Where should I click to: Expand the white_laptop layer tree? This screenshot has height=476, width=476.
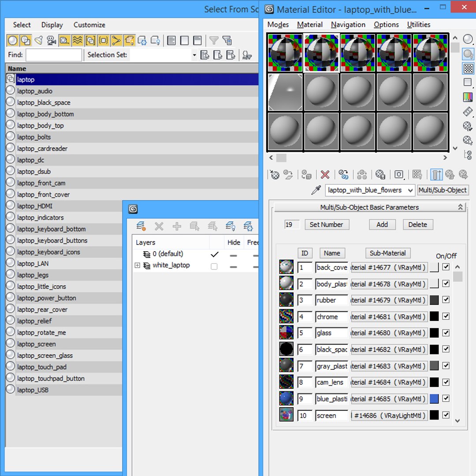click(137, 265)
